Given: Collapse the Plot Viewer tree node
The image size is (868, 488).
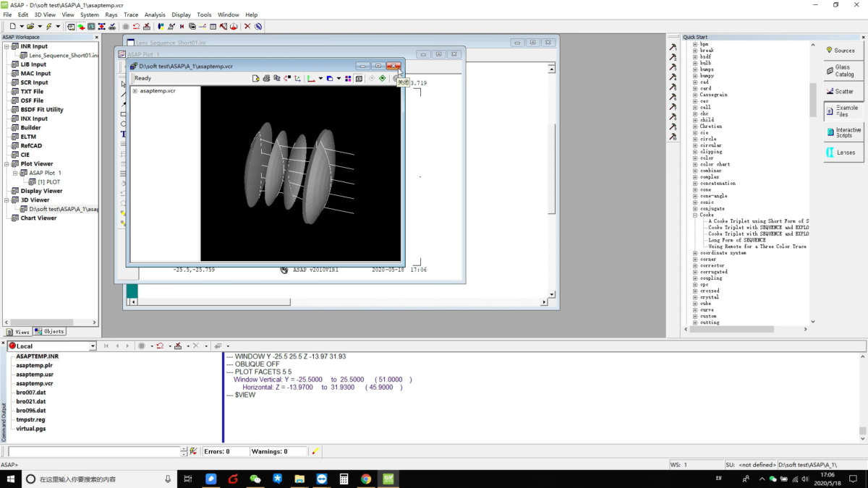Looking at the screenshot, I should (7, 164).
